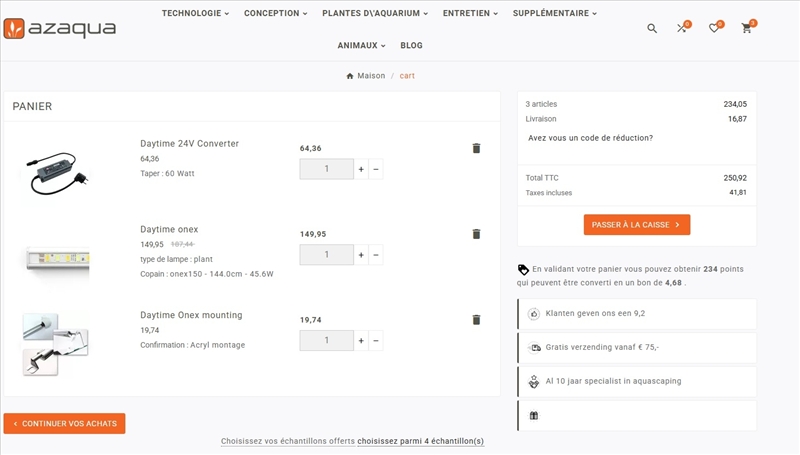Remove Daytime onex with trash icon
The image size is (800, 455).
476,234
